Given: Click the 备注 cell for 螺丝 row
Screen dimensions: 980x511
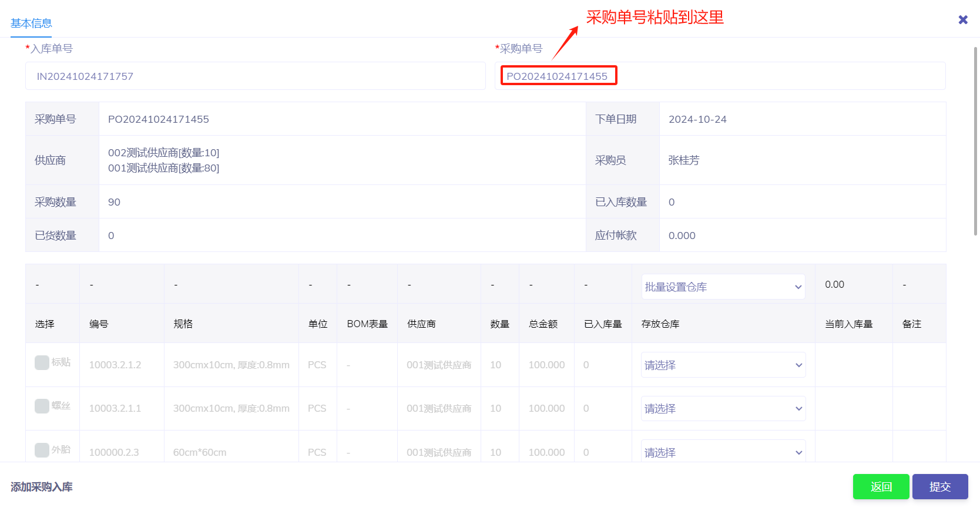Looking at the screenshot, I should (918, 408).
